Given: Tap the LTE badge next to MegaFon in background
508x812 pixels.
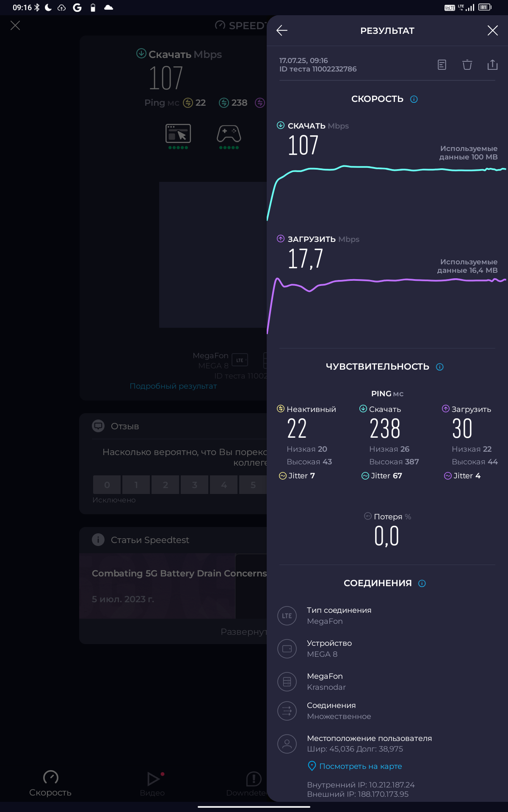Looking at the screenshot, I should pyautogui.click(x=240, y=360).
